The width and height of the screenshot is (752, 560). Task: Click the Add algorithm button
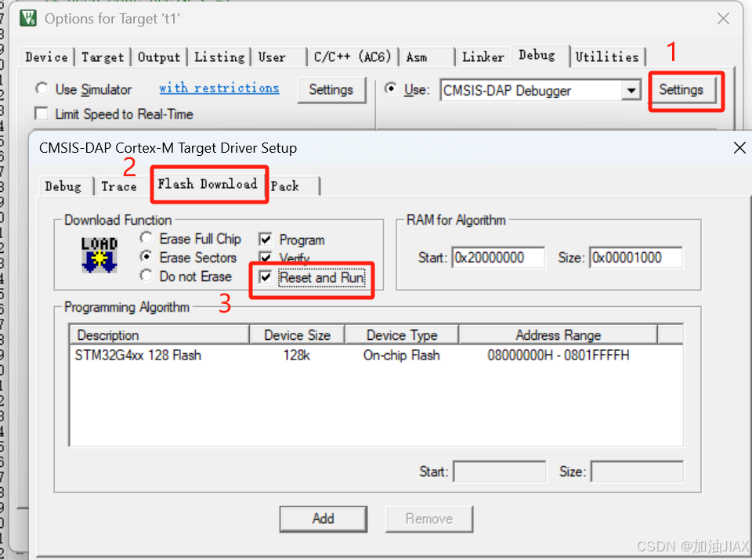(324, 518)
